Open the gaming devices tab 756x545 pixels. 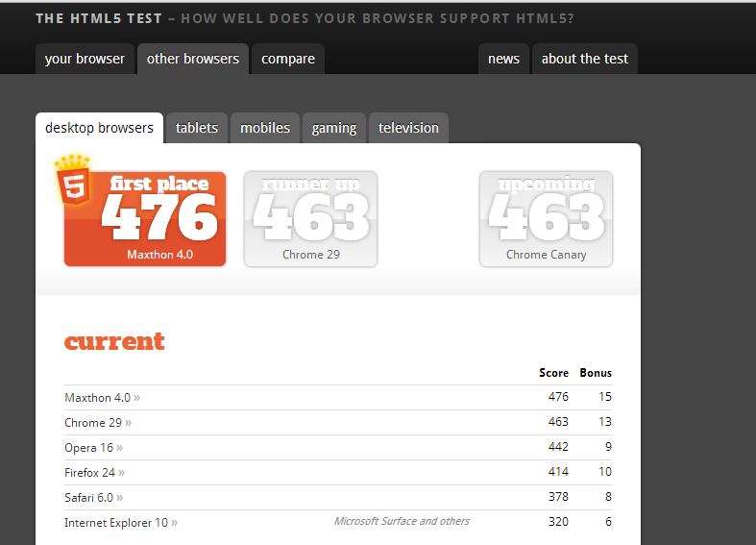click(x=334, y=128)
